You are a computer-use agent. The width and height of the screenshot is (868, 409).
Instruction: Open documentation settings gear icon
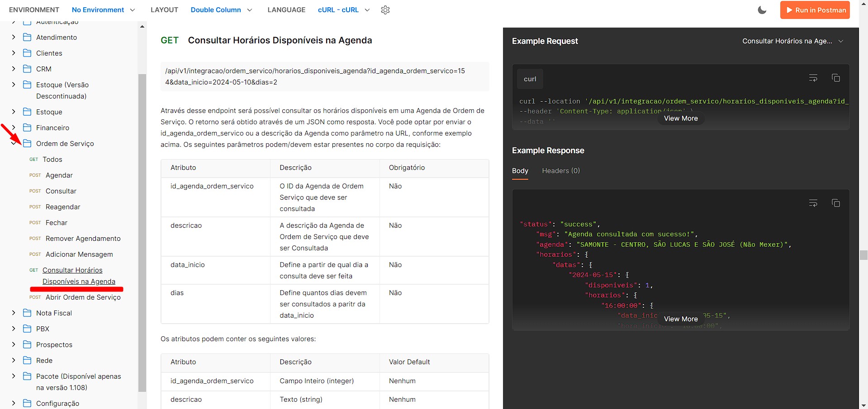tap(385, 10)
